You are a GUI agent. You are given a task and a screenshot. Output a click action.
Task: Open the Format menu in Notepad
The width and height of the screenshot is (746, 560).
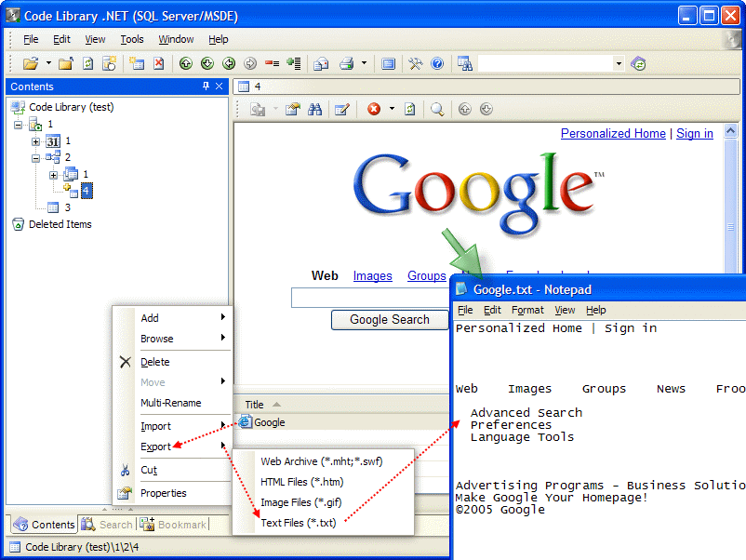pyautogui.click(x=527, y=310)
